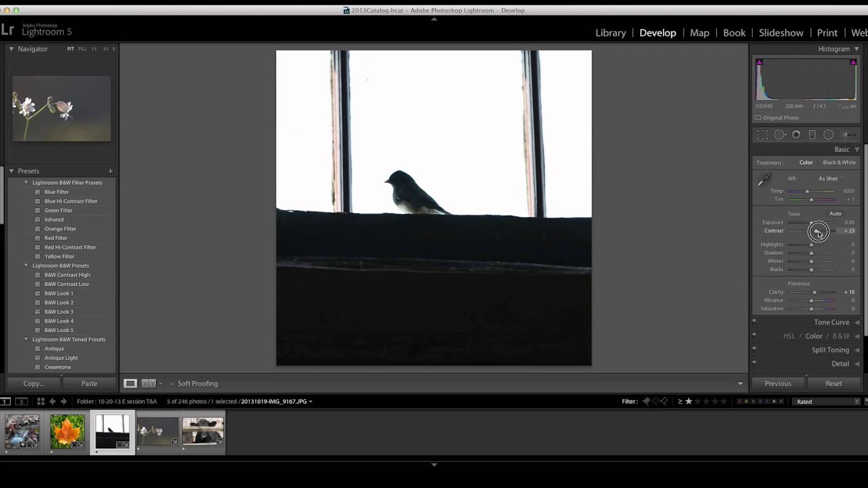Add a new preset with plus icon

(111, 171)
